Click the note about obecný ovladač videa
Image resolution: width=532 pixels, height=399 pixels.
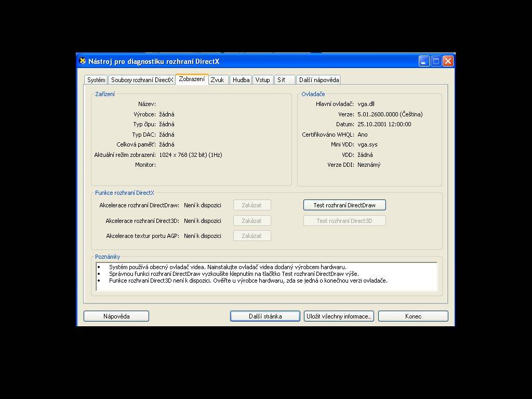tap(228, 267)
